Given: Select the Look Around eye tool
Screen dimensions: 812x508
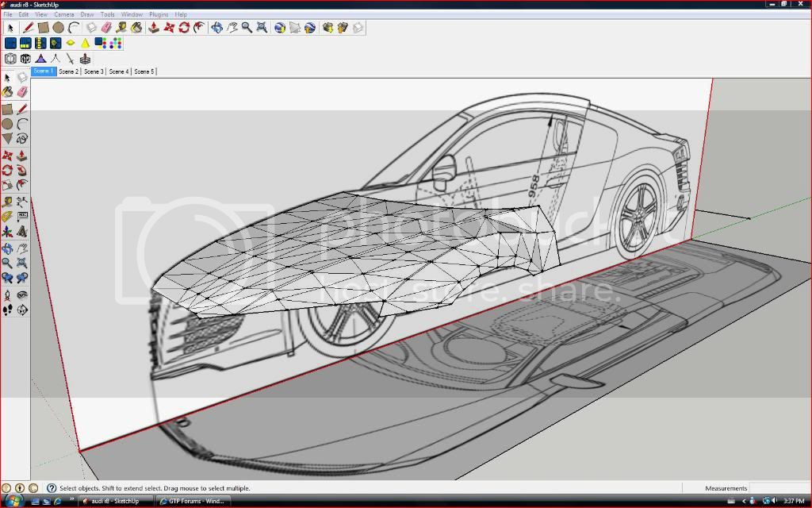Looking at the screenshot, I should tap(22, 294).
